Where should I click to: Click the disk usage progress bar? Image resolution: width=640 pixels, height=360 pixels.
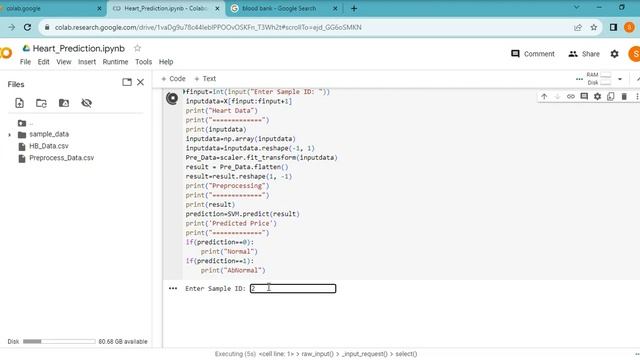59,341
